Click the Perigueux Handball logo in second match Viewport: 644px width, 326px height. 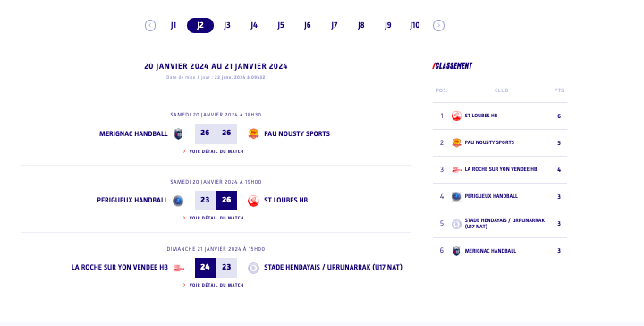(x=178, y=201)
